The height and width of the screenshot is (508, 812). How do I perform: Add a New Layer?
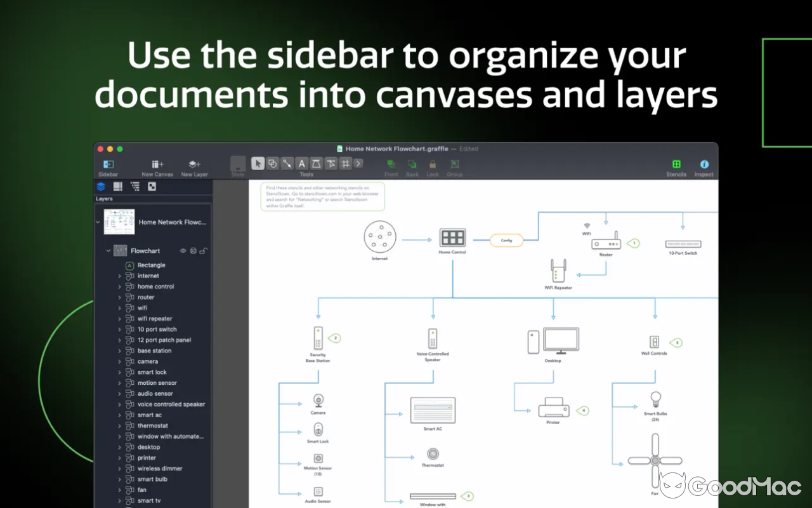[195, 164]
